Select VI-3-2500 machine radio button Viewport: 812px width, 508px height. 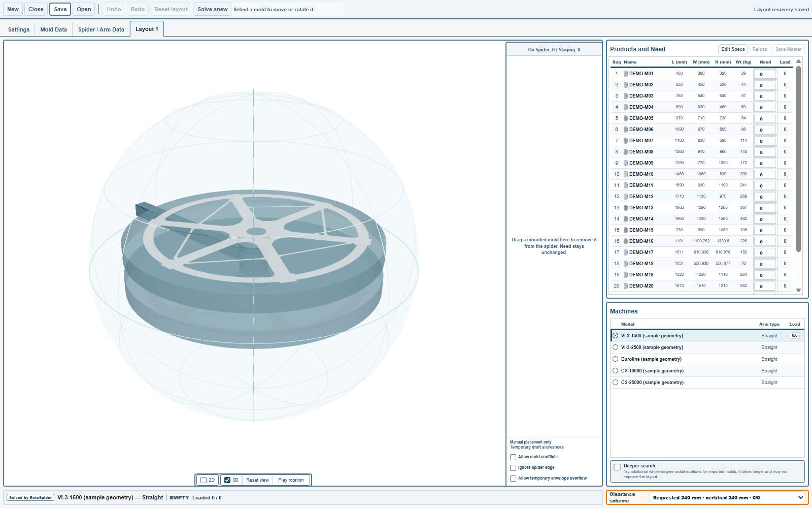615,347
